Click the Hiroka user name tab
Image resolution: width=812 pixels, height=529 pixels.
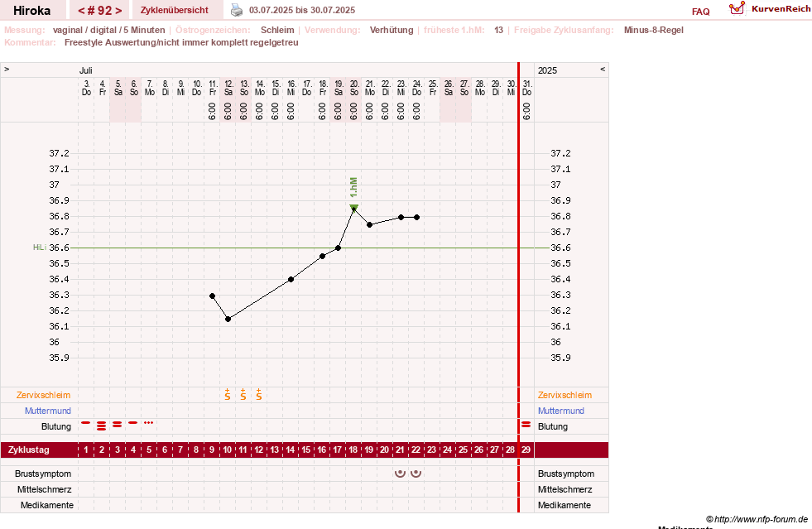point(32,11)
